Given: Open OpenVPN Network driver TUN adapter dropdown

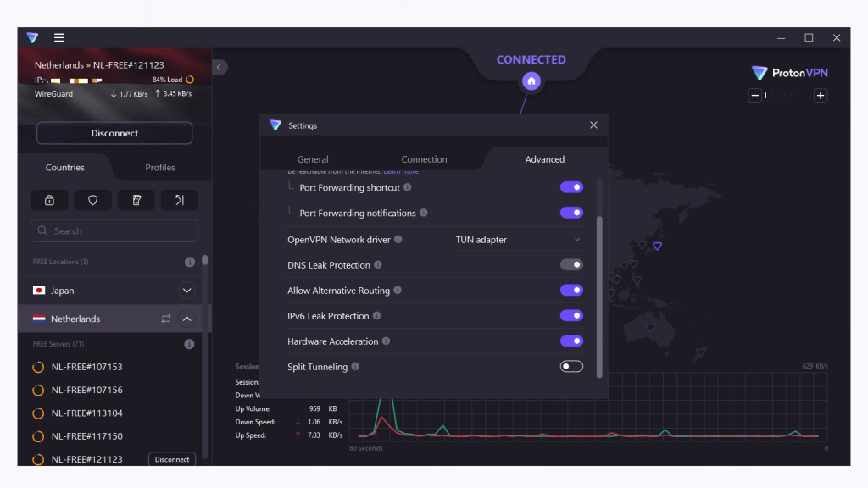Looking at the screenshot, I should (518, 240).
